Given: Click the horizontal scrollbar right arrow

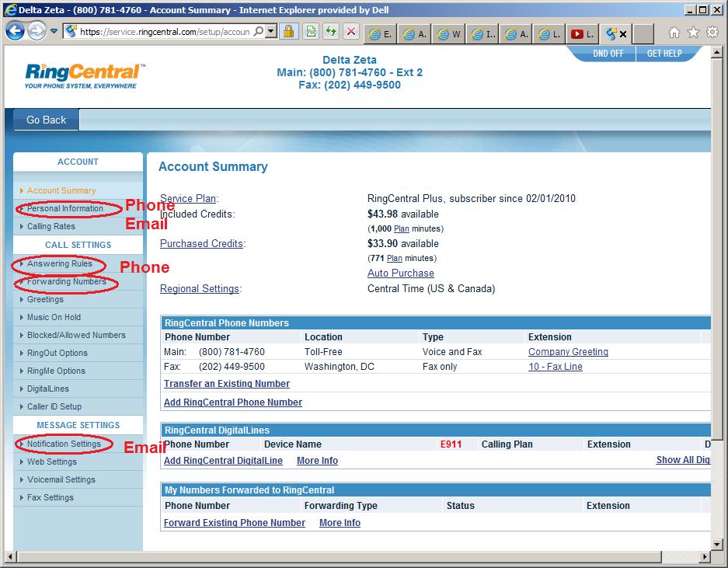Looking at the screenshot, I should pyautogui.click(x=705, y=556).
